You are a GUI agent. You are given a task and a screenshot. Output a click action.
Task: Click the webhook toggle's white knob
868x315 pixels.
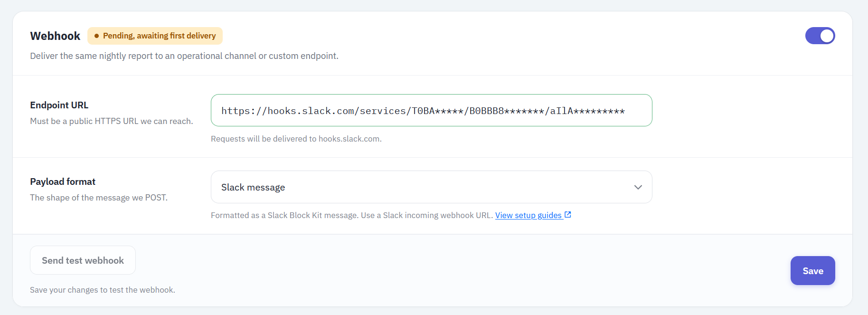[x=827, y=36]
